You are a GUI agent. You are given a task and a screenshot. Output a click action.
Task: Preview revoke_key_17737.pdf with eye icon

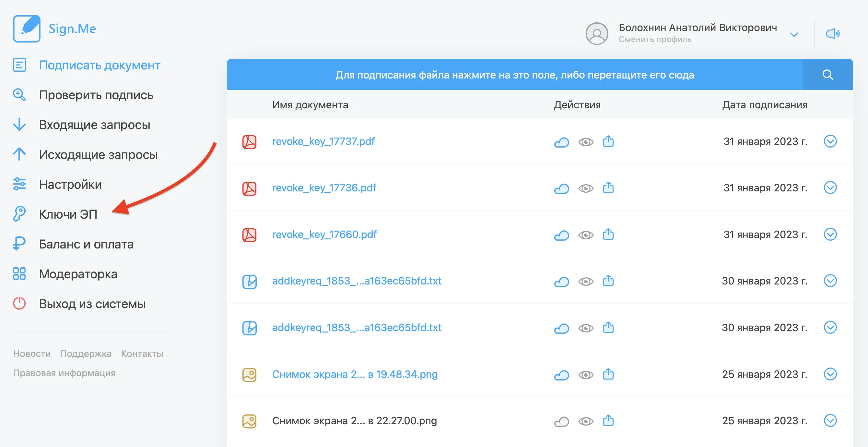[x=586, y=142]
